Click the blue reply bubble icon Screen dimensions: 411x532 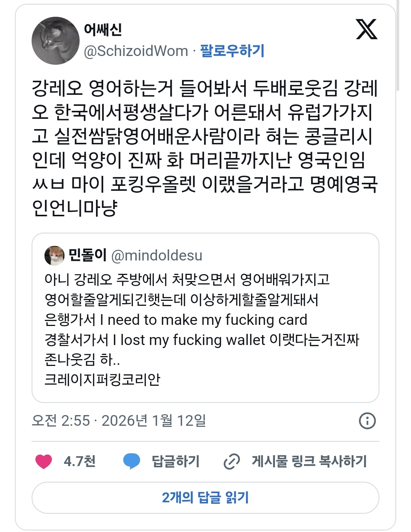pos(132,461)
